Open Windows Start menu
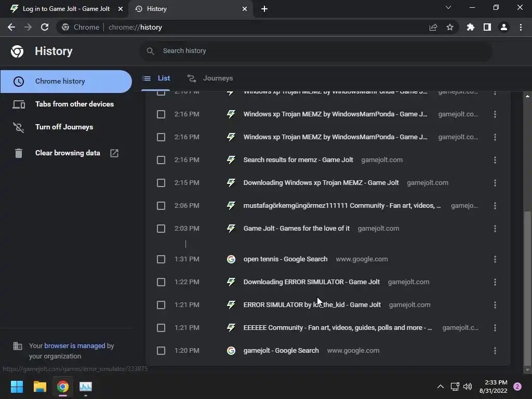This screenshot has width=532, height=399. [17, 387]
